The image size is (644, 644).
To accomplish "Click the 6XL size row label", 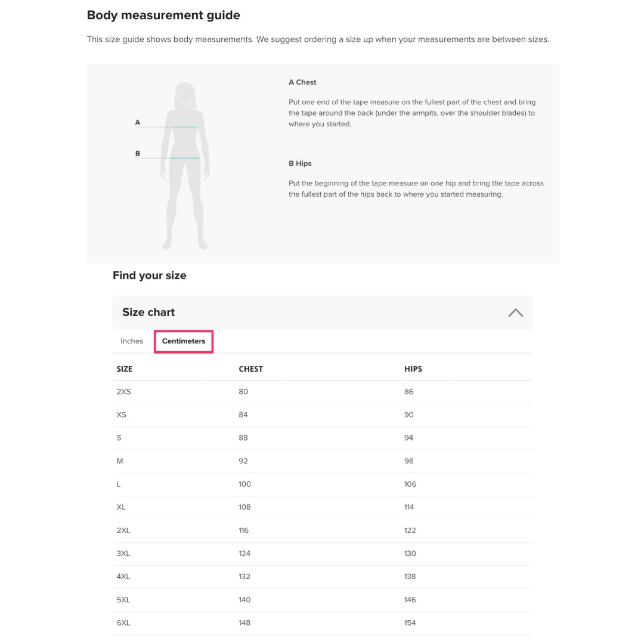I will 123,623.
